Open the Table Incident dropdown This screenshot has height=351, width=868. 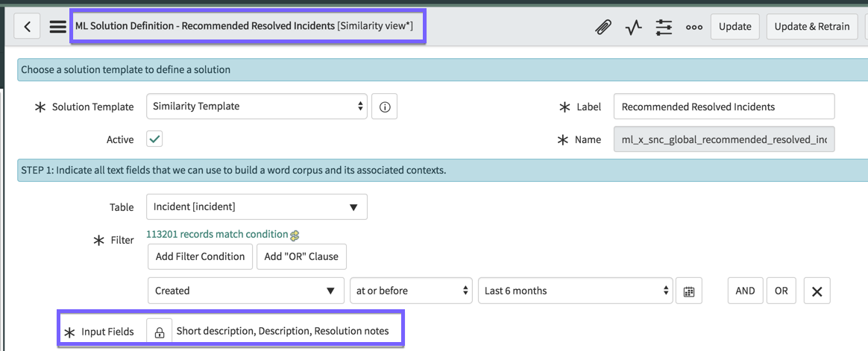click(x=257, y=207)
